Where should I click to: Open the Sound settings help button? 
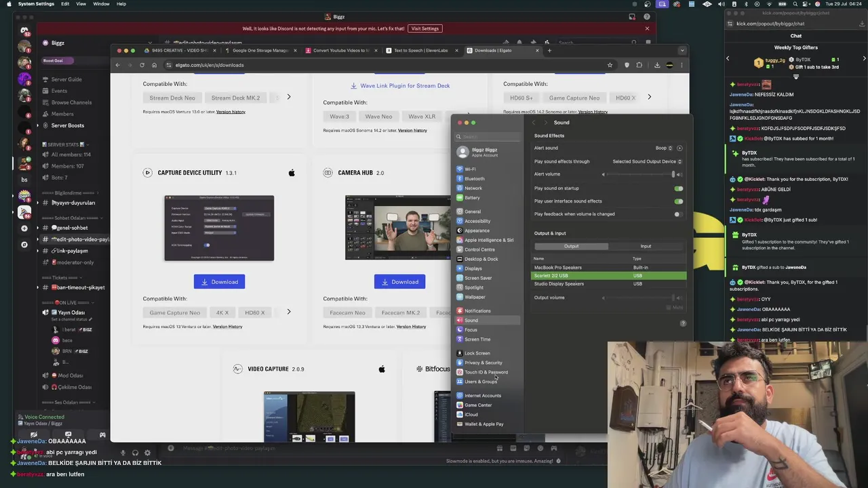click(x=683, y=323)
